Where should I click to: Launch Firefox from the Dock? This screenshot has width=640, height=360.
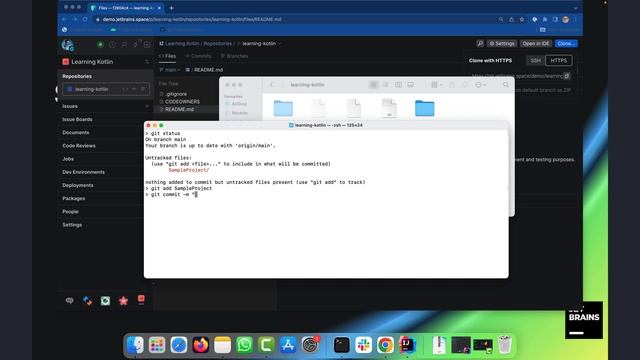pos(200,345)
